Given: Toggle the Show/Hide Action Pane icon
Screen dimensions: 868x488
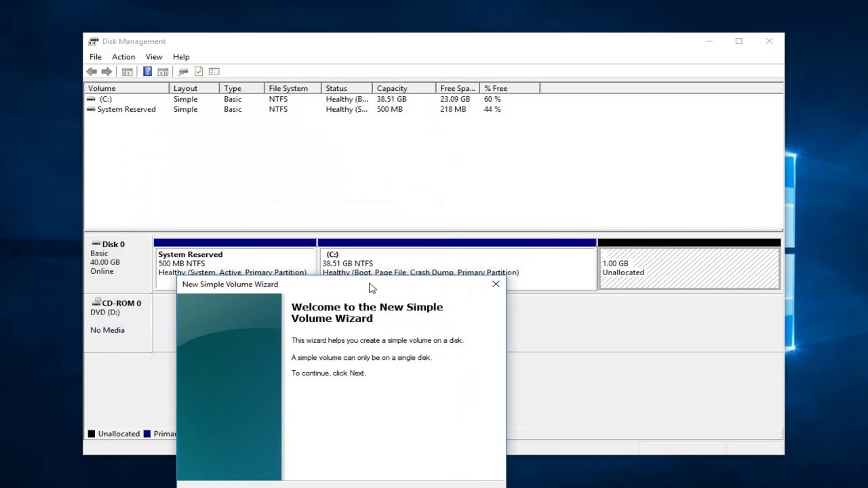Looking at the screenshot, I should click(x=163, y=72).
